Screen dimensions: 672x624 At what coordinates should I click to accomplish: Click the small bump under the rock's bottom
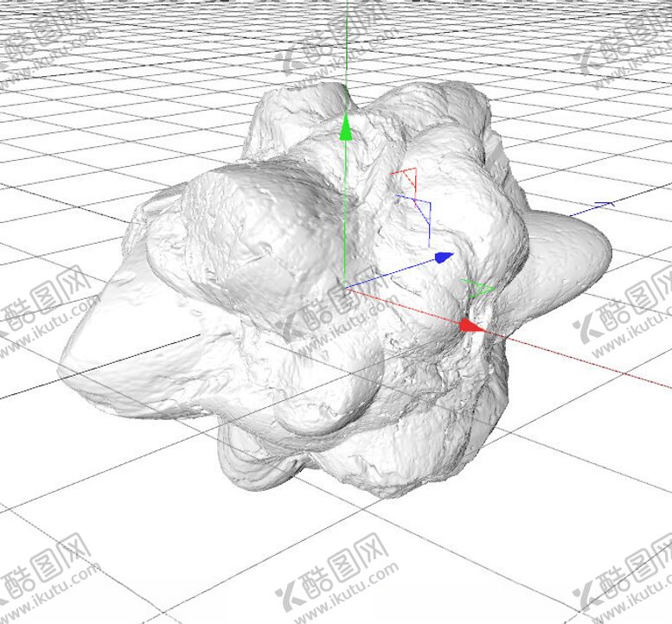point(259,471)
